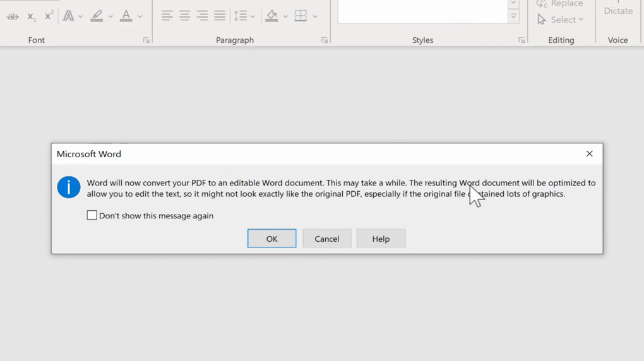Click the Text Effects icon
Screen dimensions: 644x361
pos(68,16)
